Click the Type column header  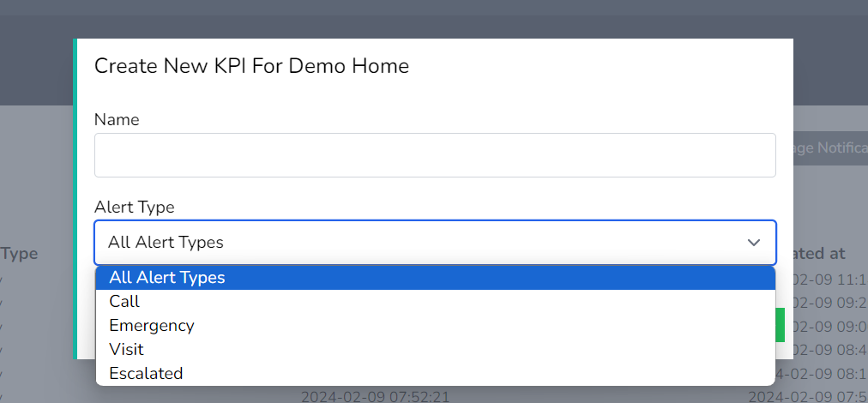pos(19,254)
